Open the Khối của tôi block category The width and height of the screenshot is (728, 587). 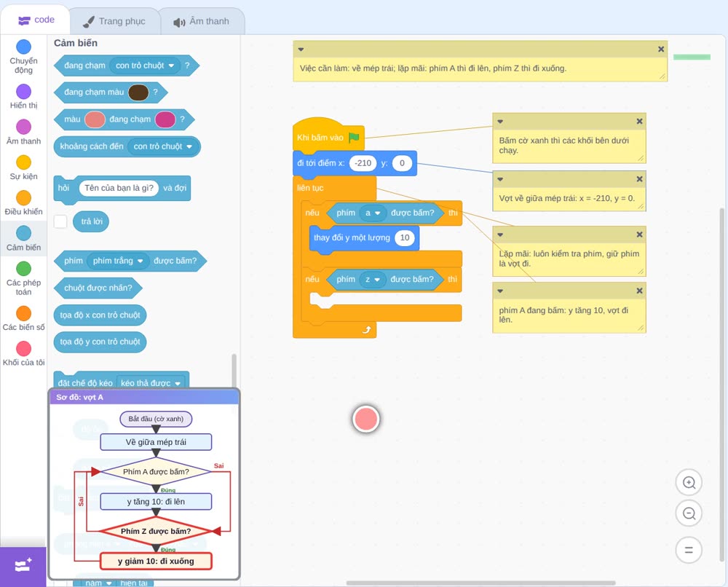point(23,353)
